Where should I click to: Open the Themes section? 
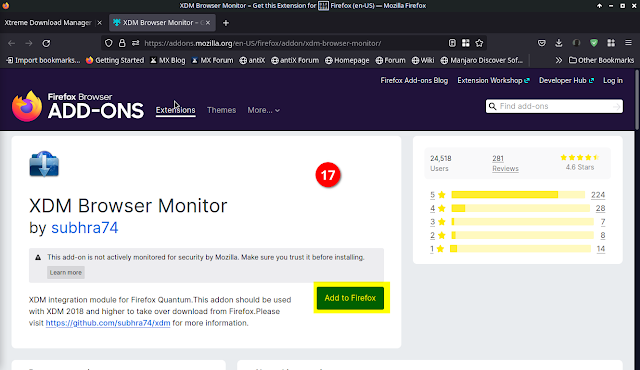(221, 110)
